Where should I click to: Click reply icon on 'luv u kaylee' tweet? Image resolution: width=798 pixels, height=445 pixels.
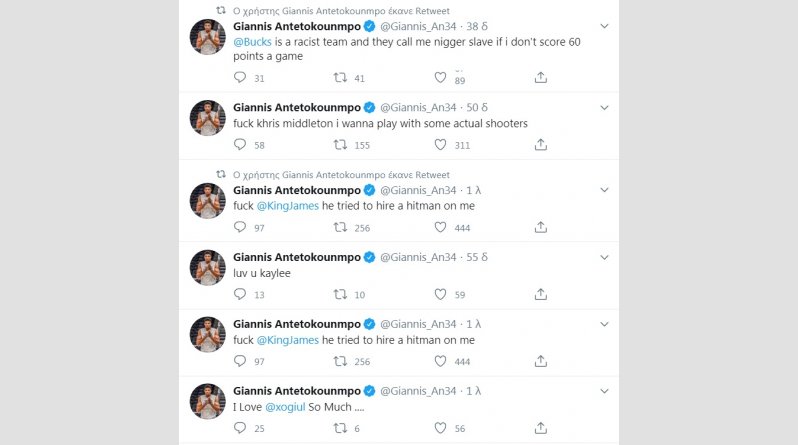click(x=239, y=294)
